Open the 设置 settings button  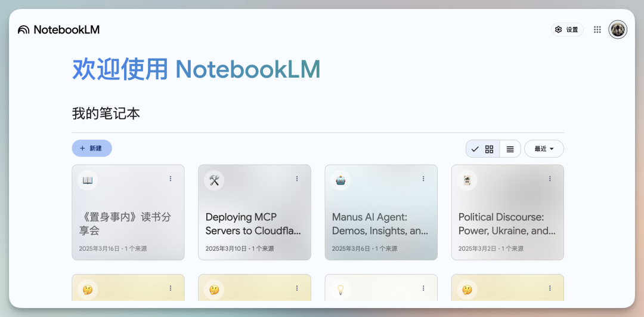tap(567, 30)
